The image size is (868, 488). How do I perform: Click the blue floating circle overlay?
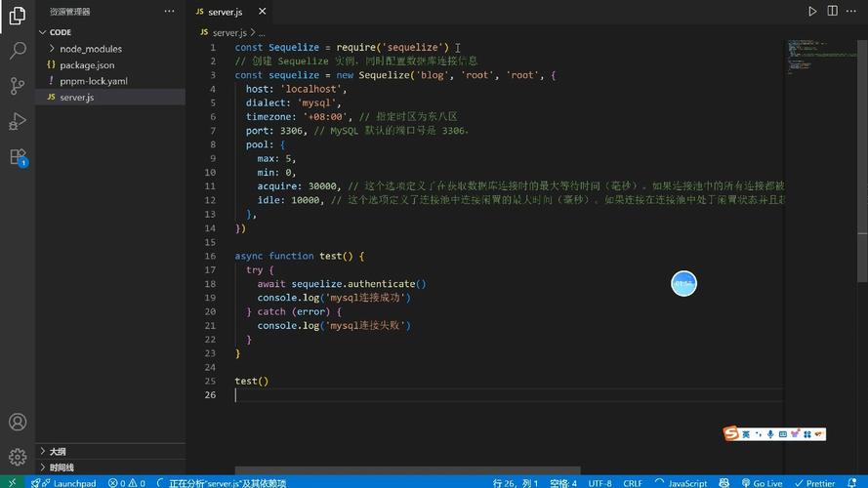click(683, 283)
